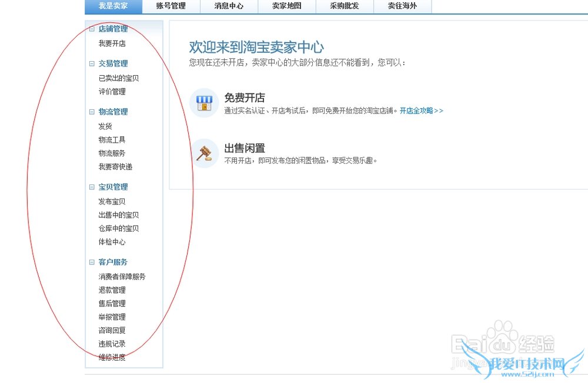This screenshot has height=383, width=588.
Task: Click the 宝贝管理 section title
Action: click(113, 187)
